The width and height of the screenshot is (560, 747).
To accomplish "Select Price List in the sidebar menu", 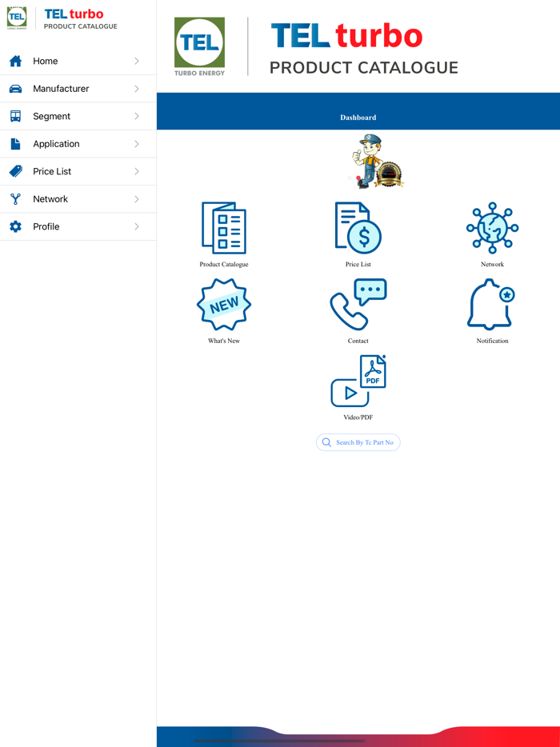I will (78, 171).
